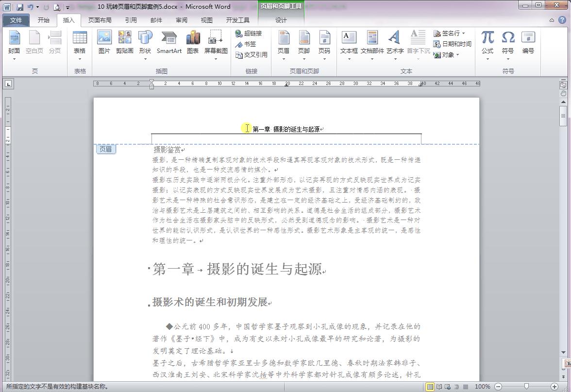571x392 pixels.
Task: Collapse the ribbon with the chevron
Action: click(x=553, y=20)
